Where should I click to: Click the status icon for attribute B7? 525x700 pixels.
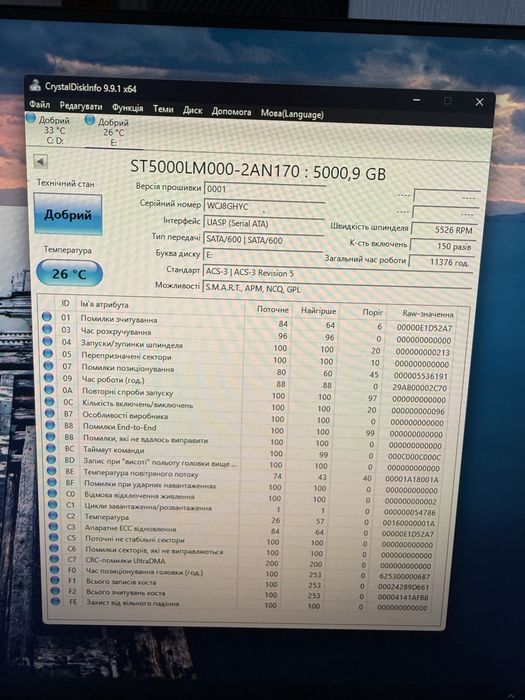[x=50, y=413]
